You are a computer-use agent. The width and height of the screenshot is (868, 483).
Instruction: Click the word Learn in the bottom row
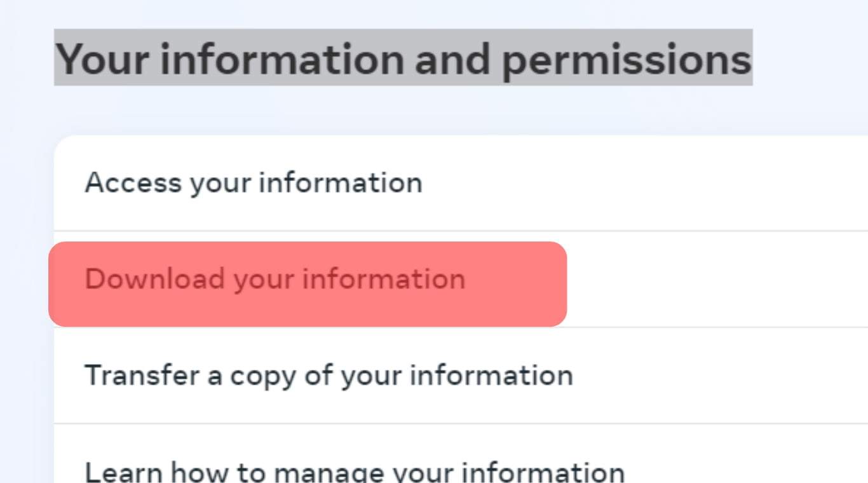coord(123,472)
